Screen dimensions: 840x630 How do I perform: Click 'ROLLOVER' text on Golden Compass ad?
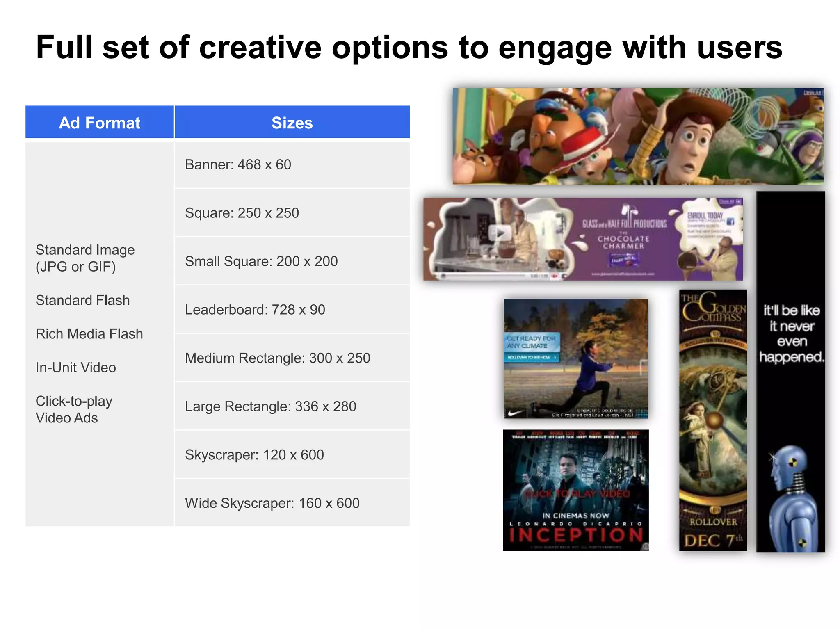713,522
